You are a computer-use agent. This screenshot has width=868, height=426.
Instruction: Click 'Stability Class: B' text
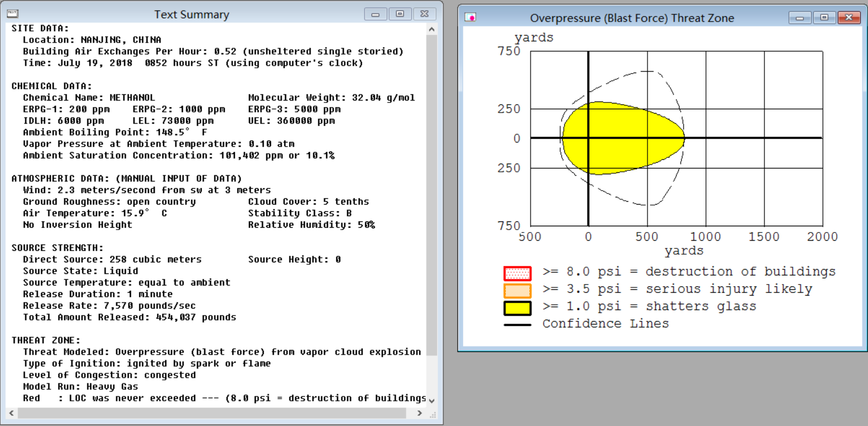click(x=300, y=213)
